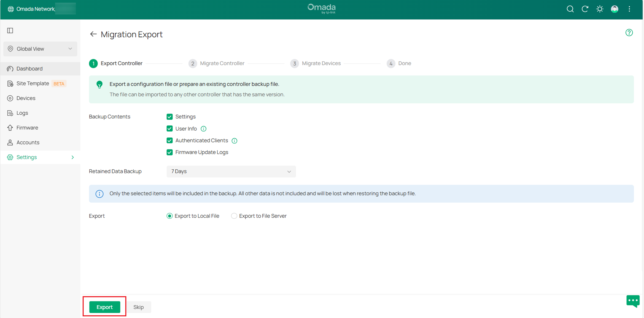Open the Site Template BETA section
The image size is (644, 318).
click(x=32, y=83)
